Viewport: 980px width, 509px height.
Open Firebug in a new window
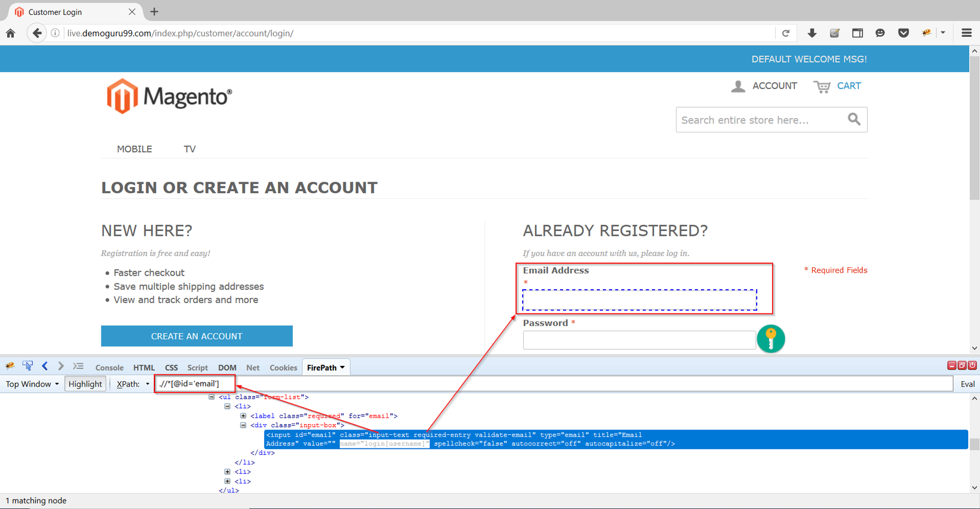pos(962,366)
